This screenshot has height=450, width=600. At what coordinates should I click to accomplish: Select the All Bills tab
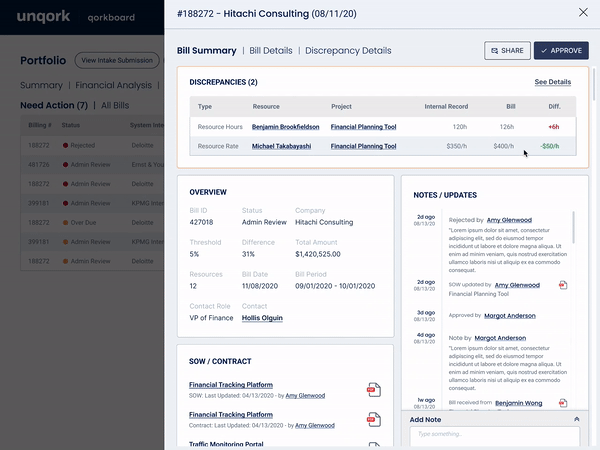(115, 105)
